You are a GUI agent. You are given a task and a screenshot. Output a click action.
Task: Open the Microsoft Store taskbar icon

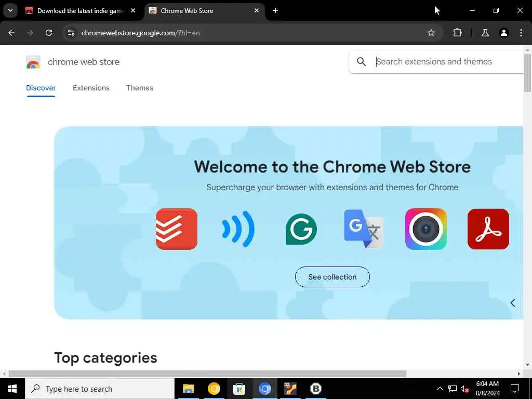coord(239,389)
